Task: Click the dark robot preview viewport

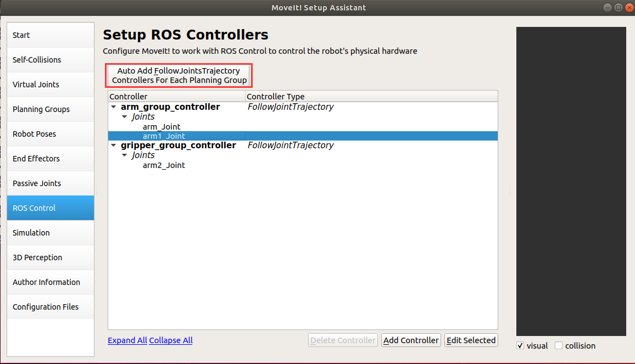Action: (571, 181)
